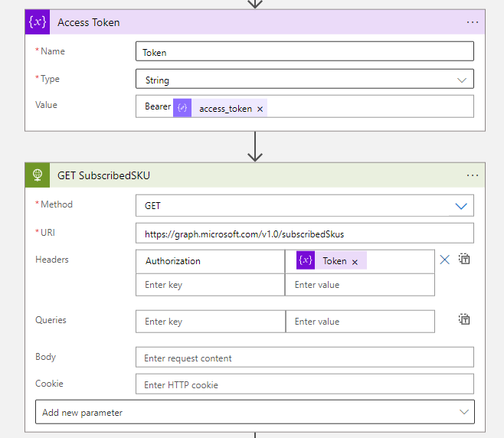Open the GET SubscribedSKU card options menu
This screenshot has width=504, height=438.
pyautogui.click(x=472, y=175)
